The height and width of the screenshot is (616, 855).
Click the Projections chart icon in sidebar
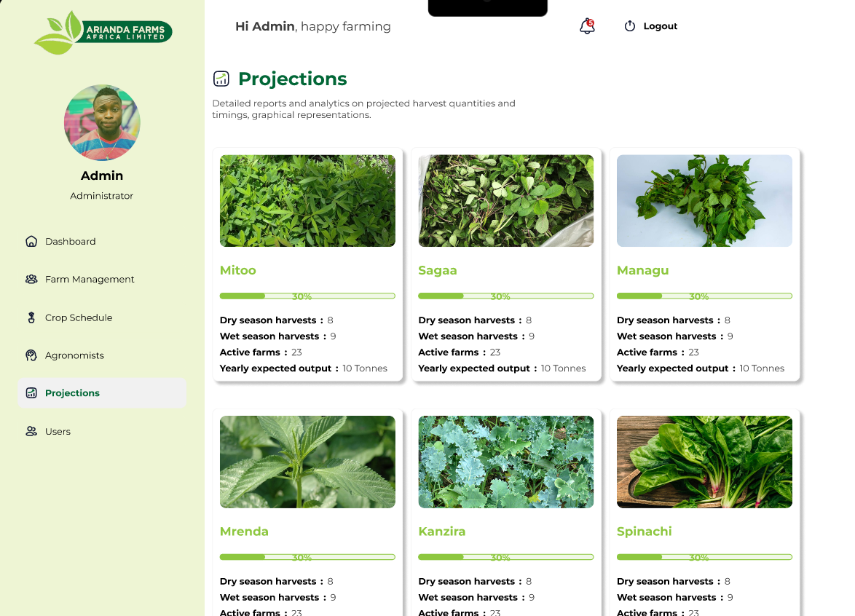coord(31,393)
